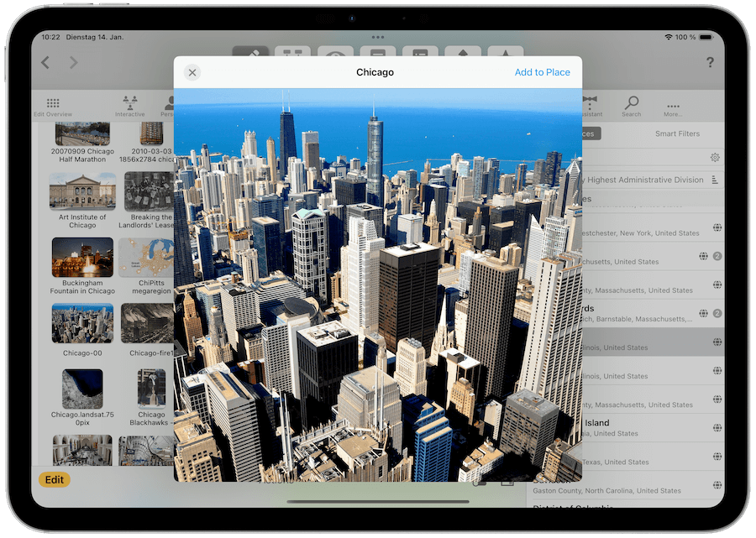Open ChiPitts megaregion map thumbnail
Viewport: 756px width, 538px height.
coord(146,258)
